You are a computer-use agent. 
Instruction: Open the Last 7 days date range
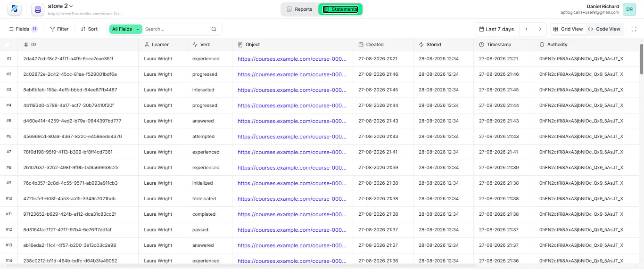(x=496, y=29)
